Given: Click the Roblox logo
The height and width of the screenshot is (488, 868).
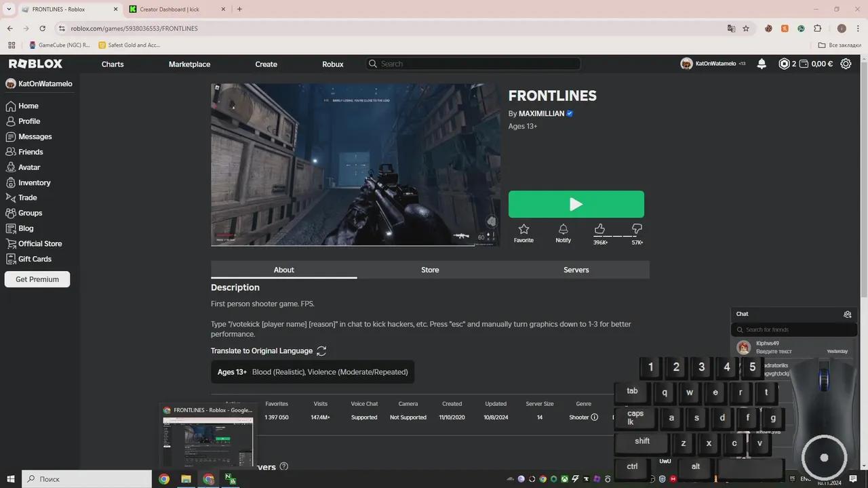Looking at the screenshot, I should [35, 64].
